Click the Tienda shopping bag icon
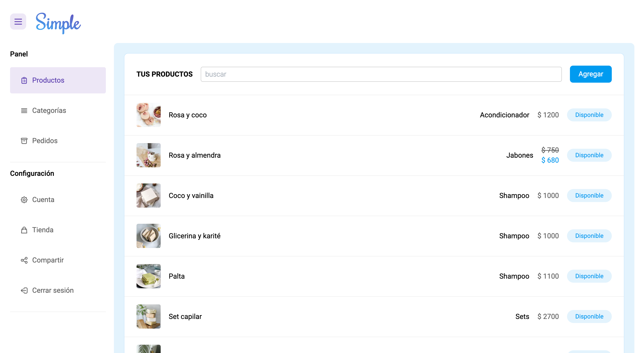The image size is (644, 353). point(24,230)
